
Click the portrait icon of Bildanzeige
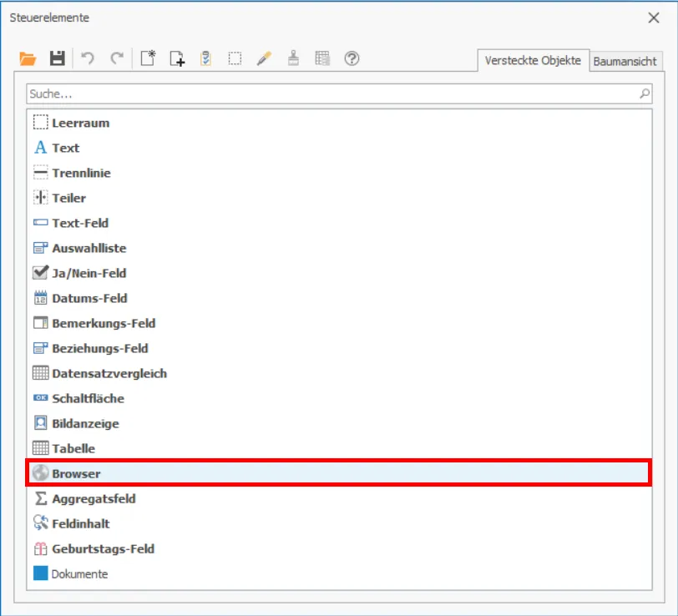(41, 423)
